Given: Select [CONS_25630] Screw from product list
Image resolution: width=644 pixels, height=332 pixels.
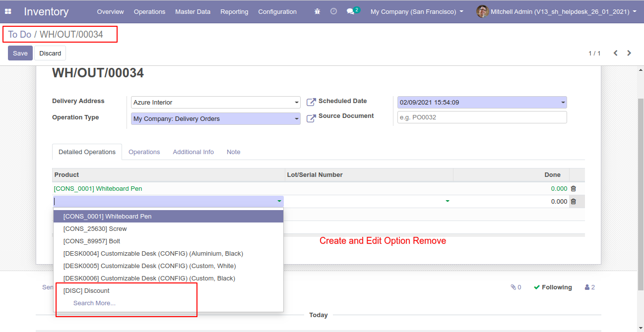Looking at the screenshot, I should [95, 229].
